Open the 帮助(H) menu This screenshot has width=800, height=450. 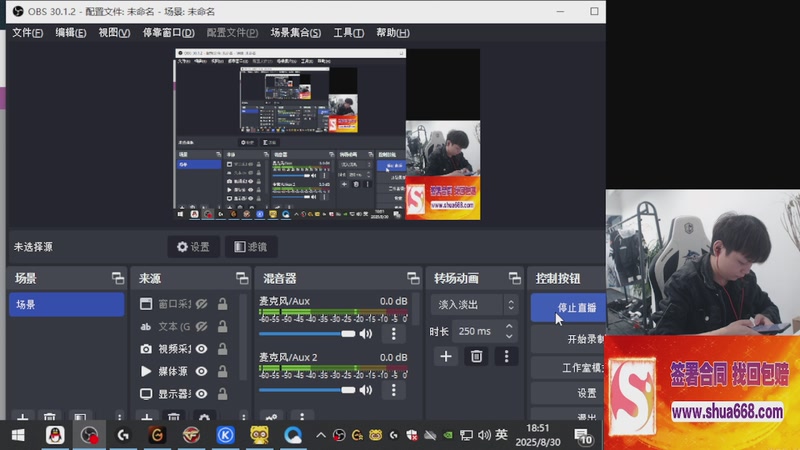click(392, 33)
